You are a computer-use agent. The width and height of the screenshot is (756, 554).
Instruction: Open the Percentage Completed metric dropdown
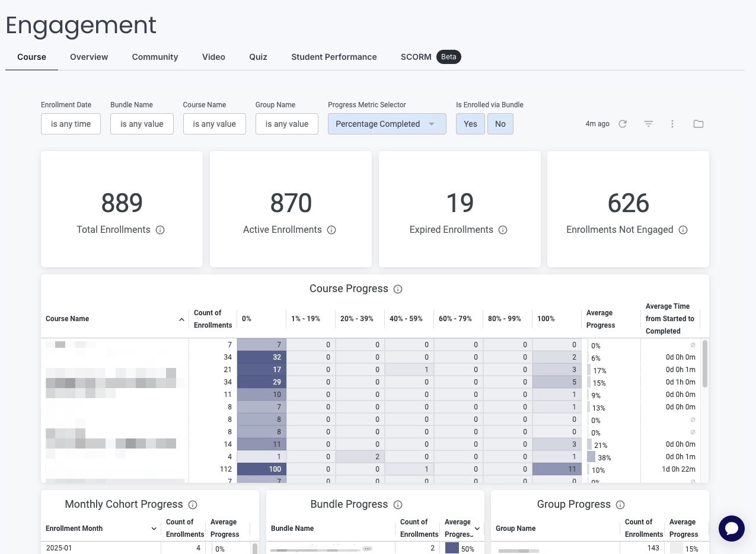point(387,124)
